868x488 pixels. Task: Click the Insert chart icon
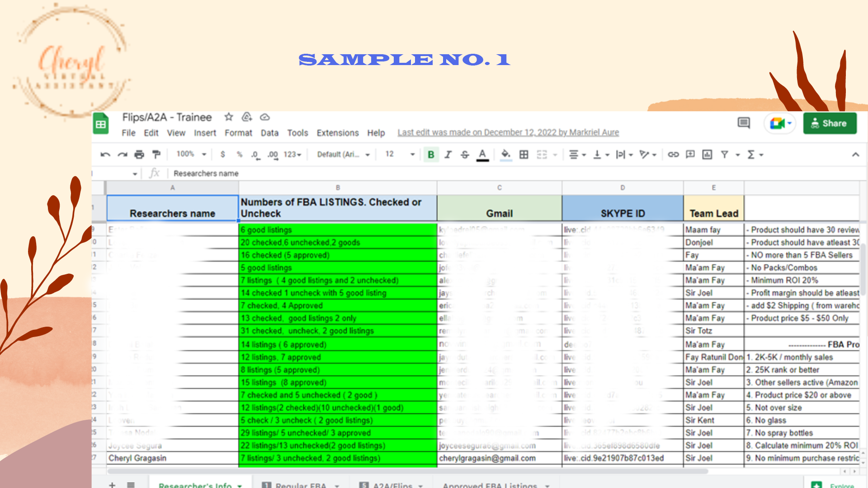[x=707, y=155]
